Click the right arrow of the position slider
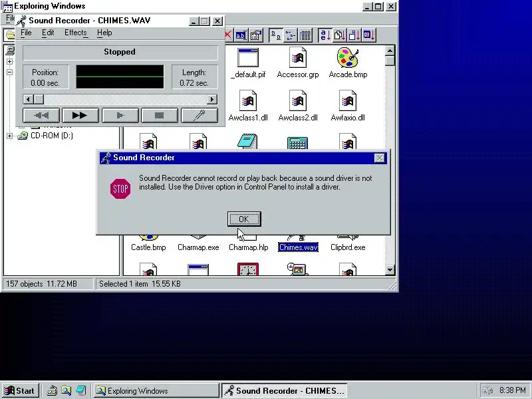Screen dimensions: 532x399 coord(212,99)
